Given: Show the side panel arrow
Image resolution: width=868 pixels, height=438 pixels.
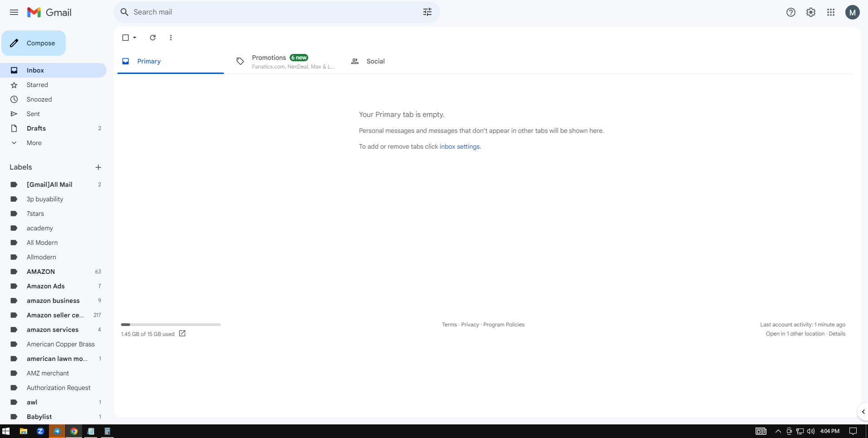Looking at the screenshot, I should pyautogui.click(x=863, y=412).
